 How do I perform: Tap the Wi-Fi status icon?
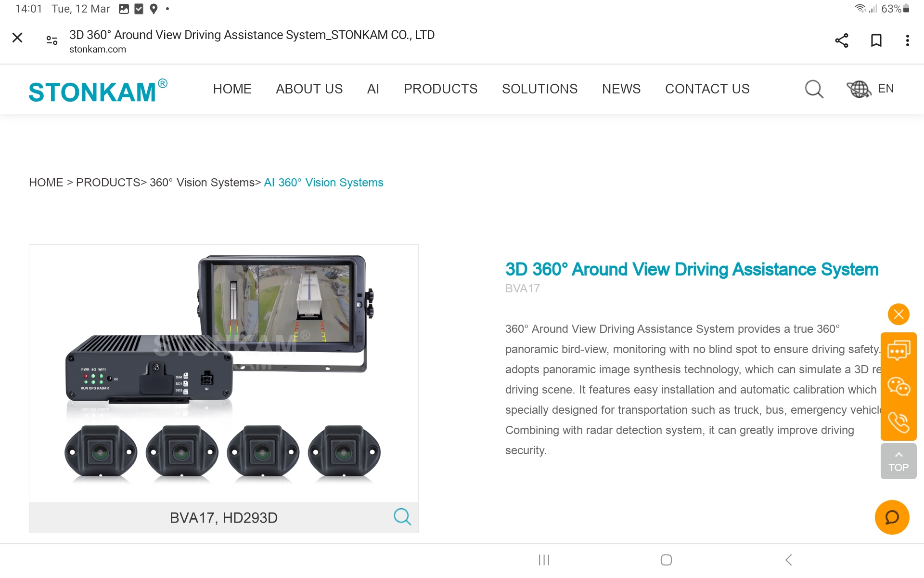click(860, 9)
